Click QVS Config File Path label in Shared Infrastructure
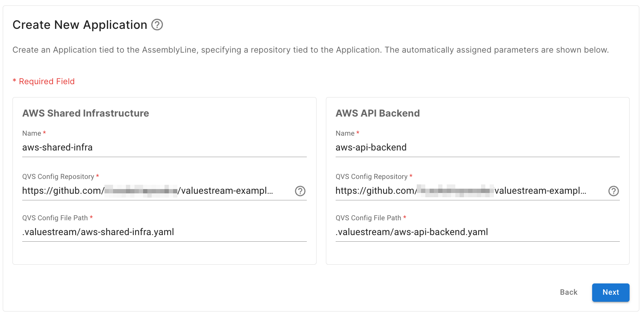This screenshot has width=644, height=315. (x=55, y=218)
